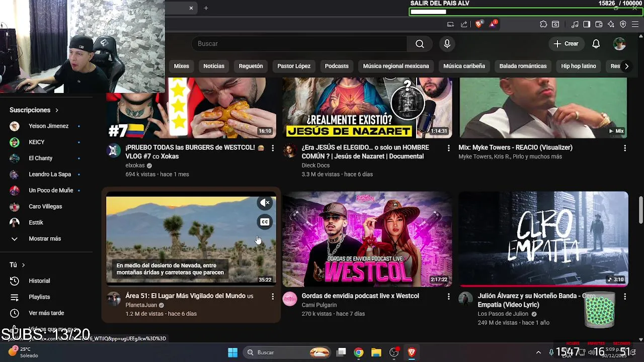Open the Cero Empatía video thumbnail
The image size is (644, 362).
coord(543,239)
